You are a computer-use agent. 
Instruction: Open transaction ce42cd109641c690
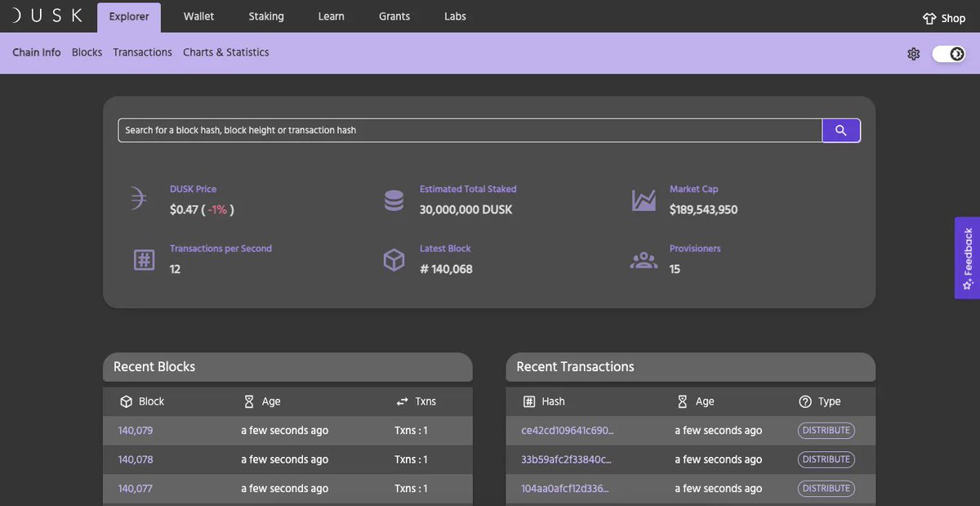[568, 431]
